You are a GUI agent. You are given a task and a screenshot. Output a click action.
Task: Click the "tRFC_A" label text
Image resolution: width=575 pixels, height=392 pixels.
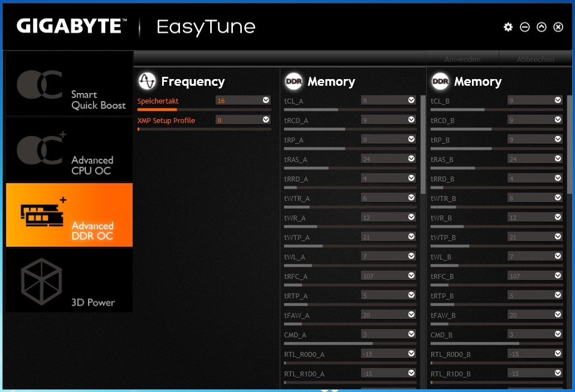295,276
